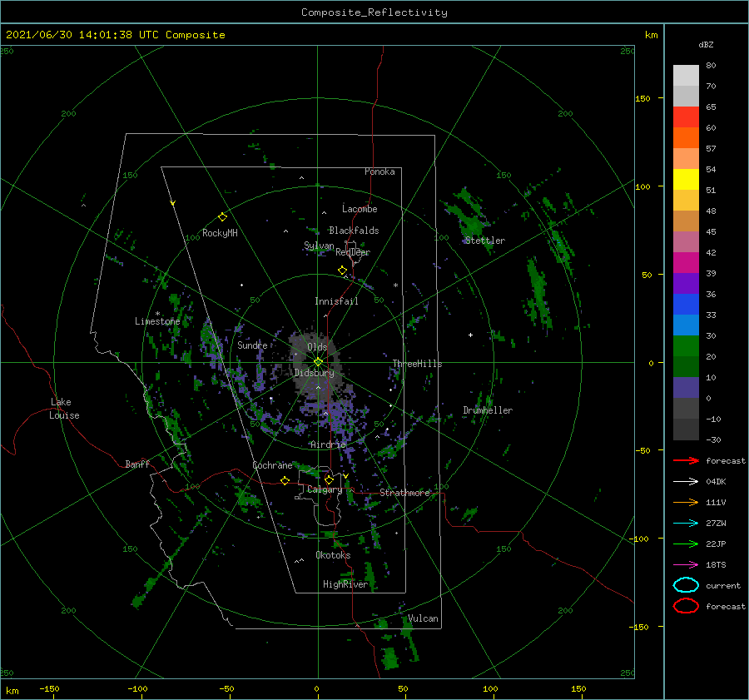
Task: Click the Sundre label
Action: (253, 345)
